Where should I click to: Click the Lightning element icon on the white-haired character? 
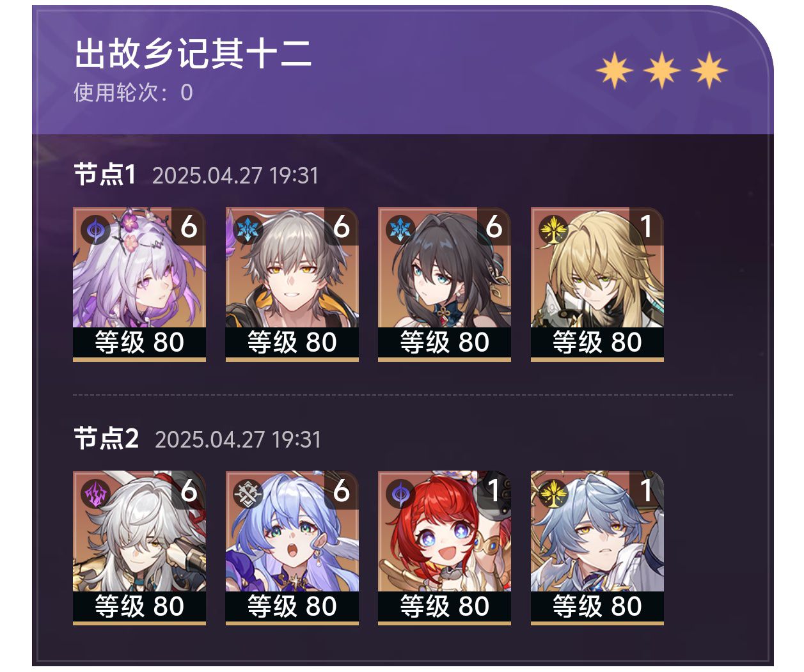96,494
